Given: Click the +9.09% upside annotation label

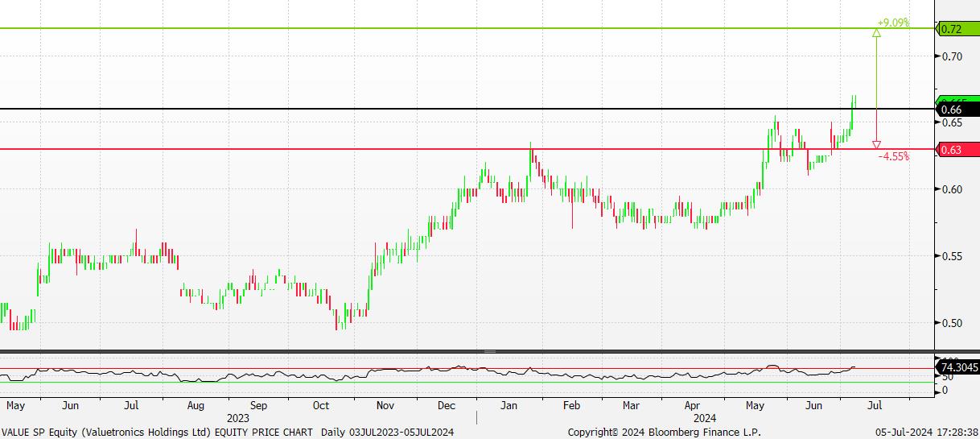Looking at the screenshot, I should [x=893, y=23].
